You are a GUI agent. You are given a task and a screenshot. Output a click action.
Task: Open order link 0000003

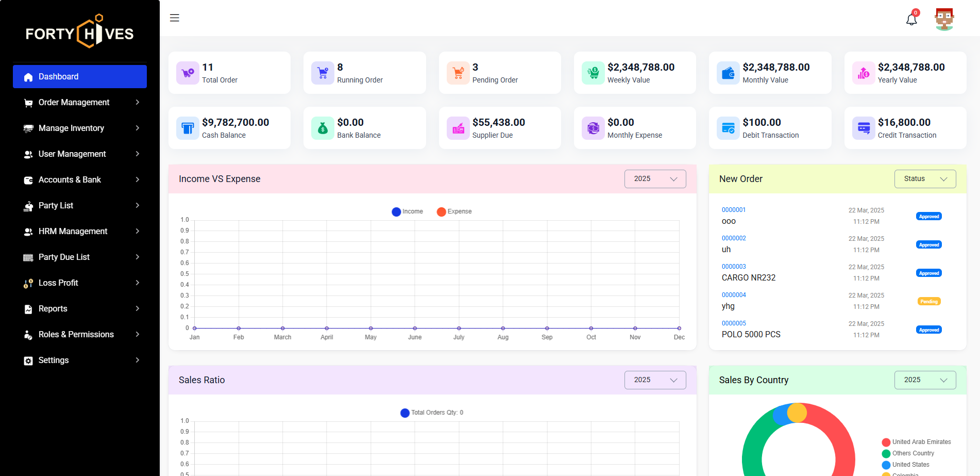(x=734, y=267)
